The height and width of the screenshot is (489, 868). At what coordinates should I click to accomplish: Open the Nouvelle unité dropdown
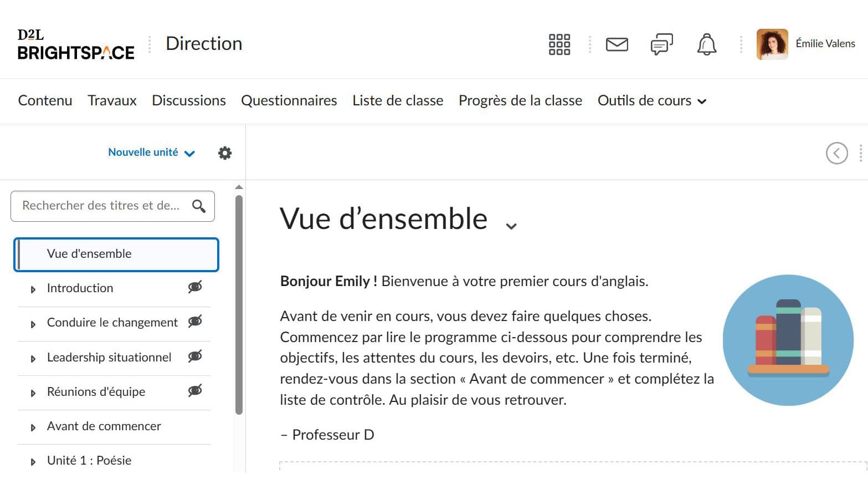pyautogui.click(x=151, y=152)
